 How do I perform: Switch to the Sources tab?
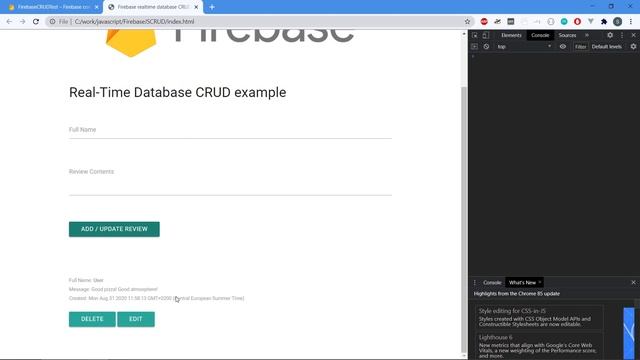pyautogui.click(x=567, y=36)
